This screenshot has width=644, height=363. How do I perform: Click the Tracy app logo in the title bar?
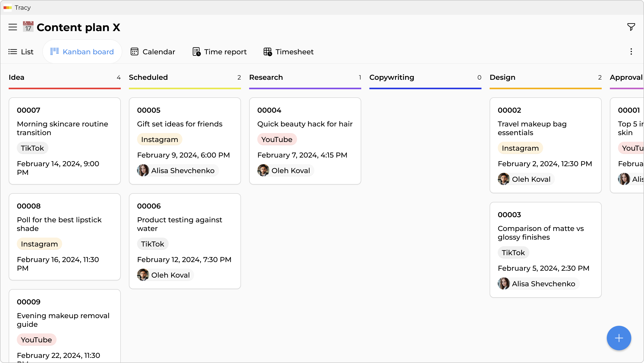coord(8,8)
